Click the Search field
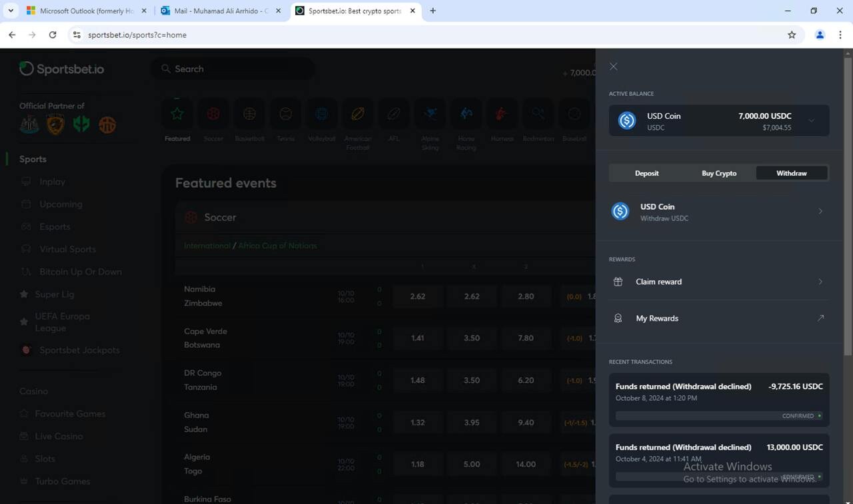 pyautogui.click(x=233, y=69)
